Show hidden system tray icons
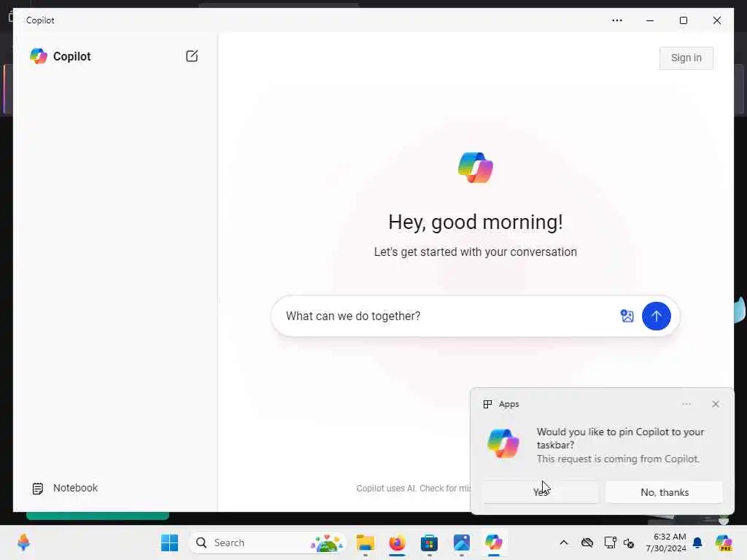This screenshot has width=747, height=560. pyautogui.click(x=564, y=542)
